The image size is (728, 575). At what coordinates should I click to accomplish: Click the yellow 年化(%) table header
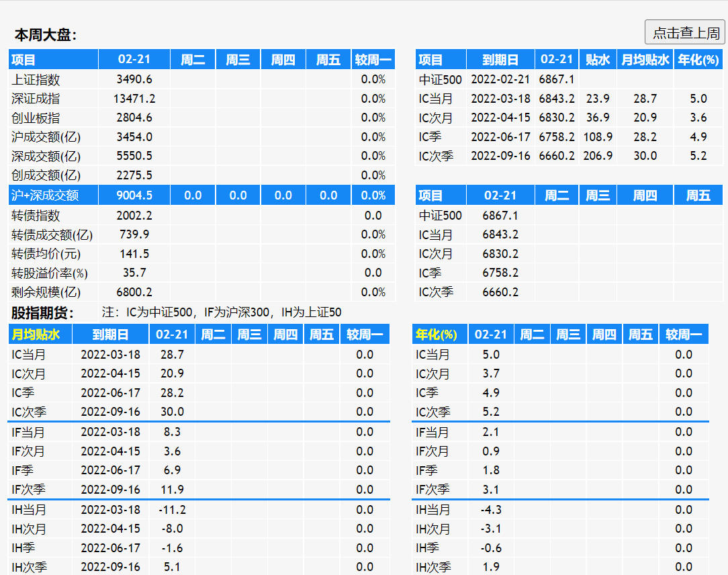pyautogui.click(x=437, y=335)
